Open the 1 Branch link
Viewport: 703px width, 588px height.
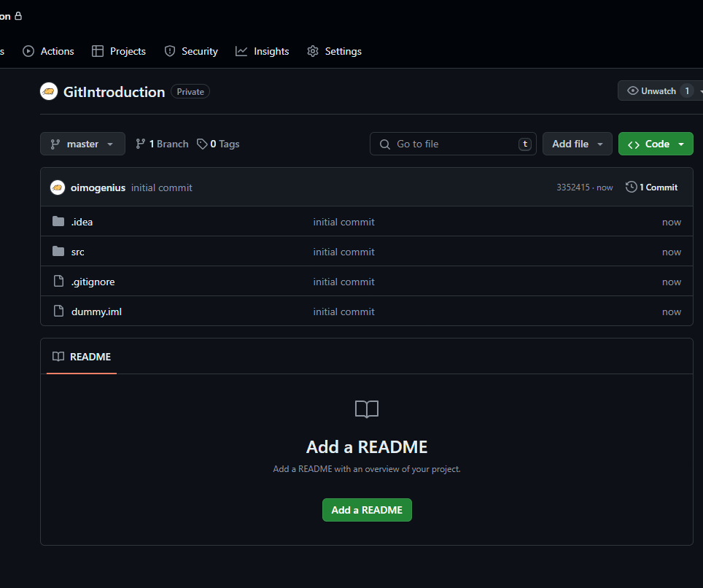[x=162, y=144]
